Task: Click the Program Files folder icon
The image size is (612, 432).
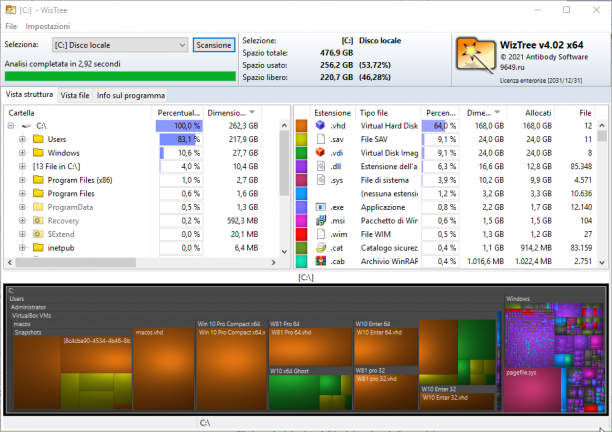Action: tap(38, 193)
